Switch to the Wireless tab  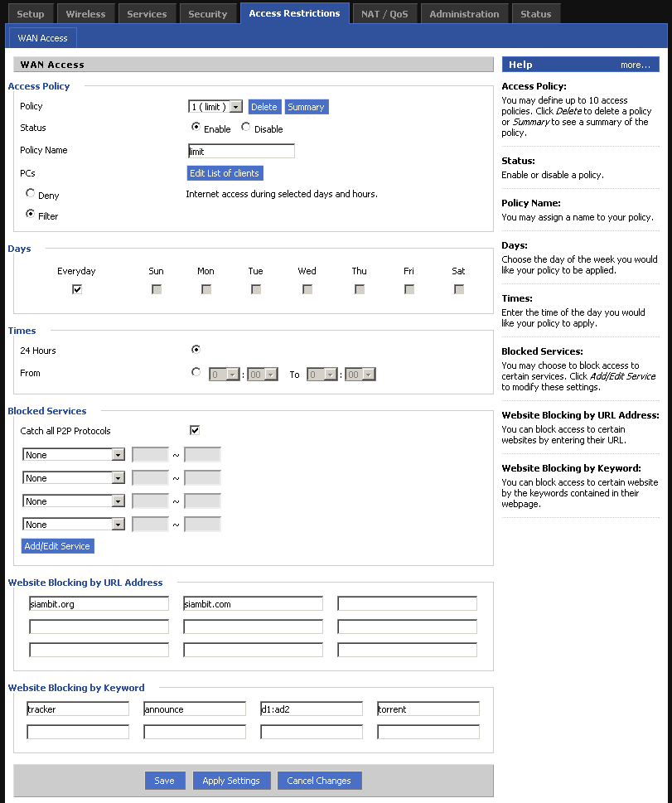[85, 14]
